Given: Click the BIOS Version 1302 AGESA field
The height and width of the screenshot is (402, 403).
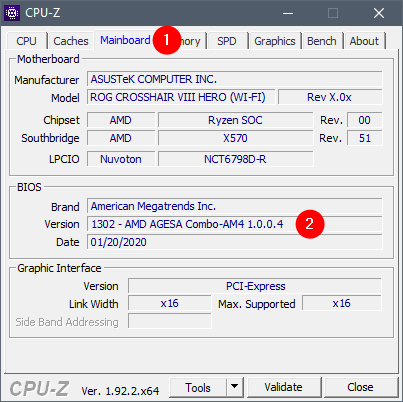Looking at the screenshot, I should (x=235, y=224).
